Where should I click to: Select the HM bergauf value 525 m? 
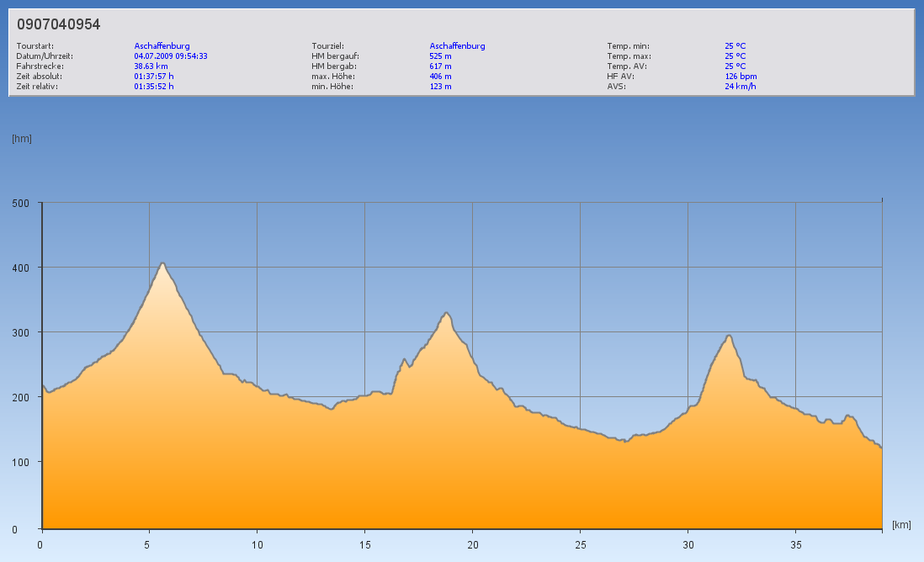440,56
